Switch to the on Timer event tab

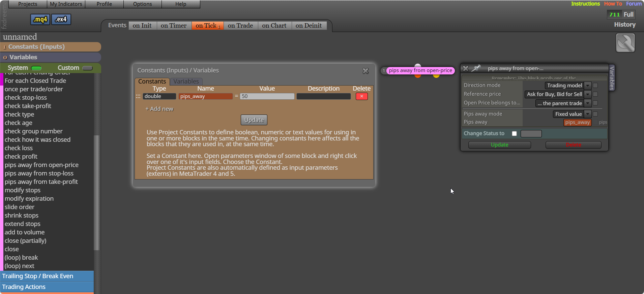pyautogui.click(x=174, y=26)
